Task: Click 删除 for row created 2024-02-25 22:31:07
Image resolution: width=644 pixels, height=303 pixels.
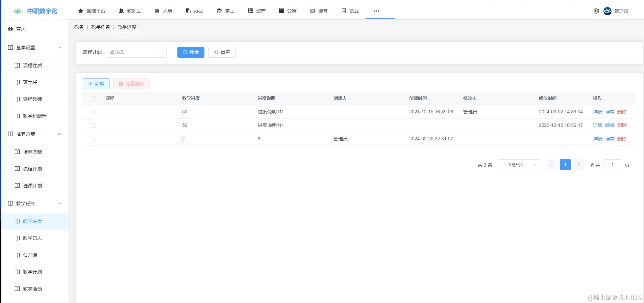Action: [622, 139]
